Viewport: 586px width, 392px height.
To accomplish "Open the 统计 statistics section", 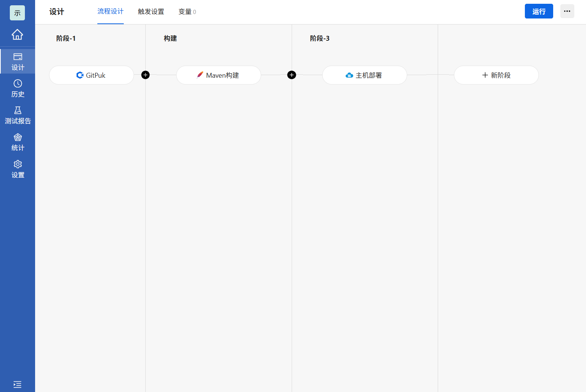I will click(18, 142).
